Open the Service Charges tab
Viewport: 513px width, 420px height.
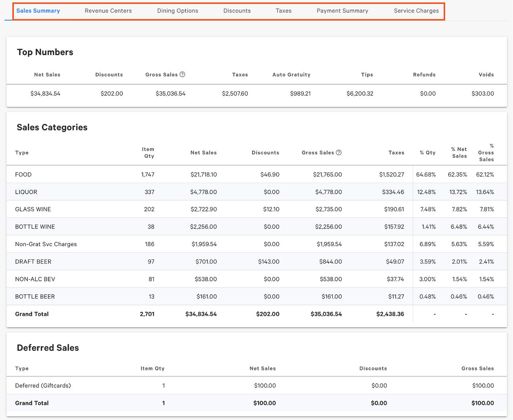(416, 11)
